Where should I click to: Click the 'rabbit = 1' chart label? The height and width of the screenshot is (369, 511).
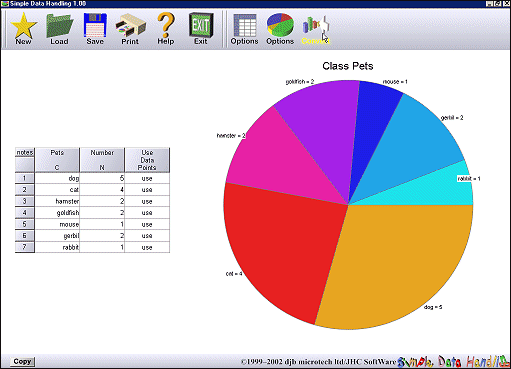[469, 179]
